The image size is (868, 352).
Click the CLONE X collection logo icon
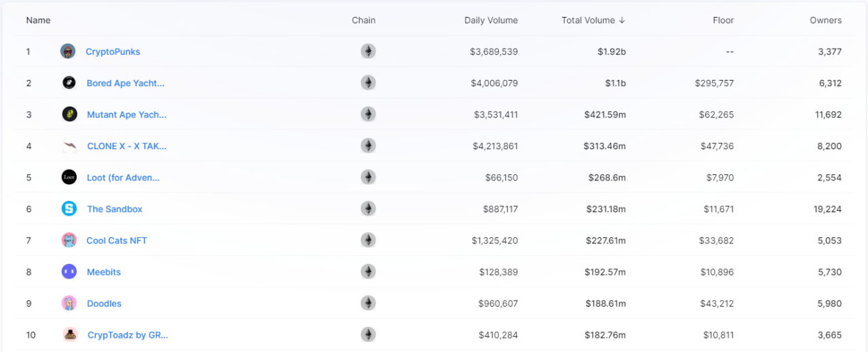tap(69, 146)
